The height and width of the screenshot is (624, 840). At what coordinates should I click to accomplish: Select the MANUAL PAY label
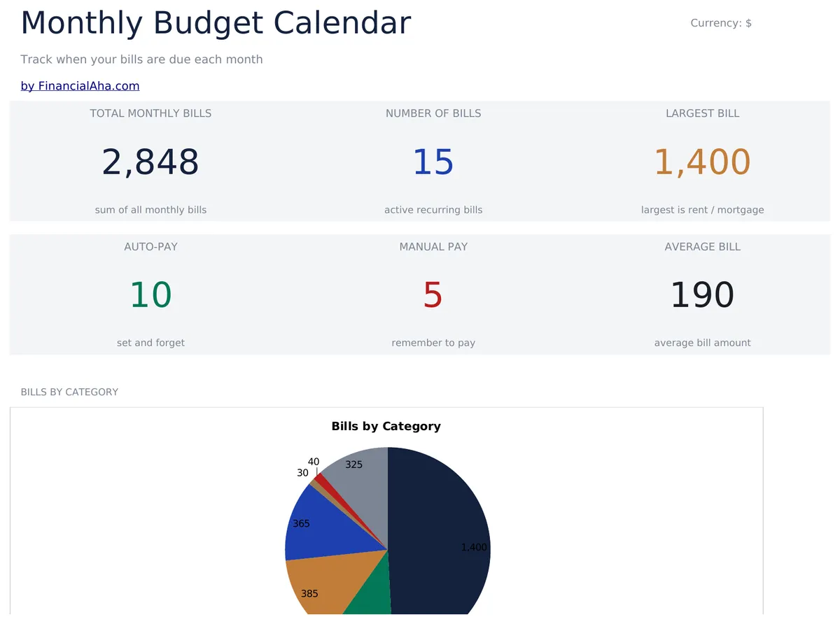click(x=433, y=247)
